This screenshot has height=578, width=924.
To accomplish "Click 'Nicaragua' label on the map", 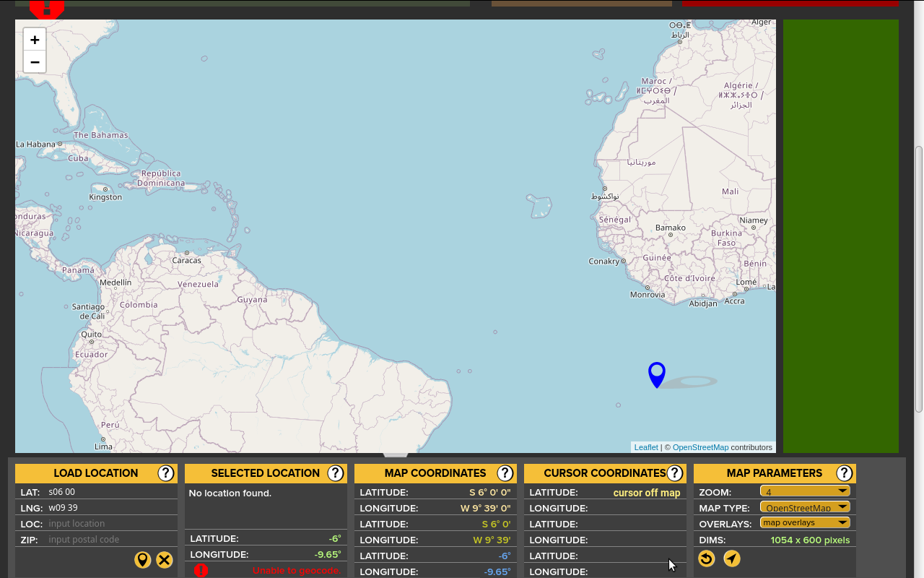I will pyautogui.click(x=35, y=233).
